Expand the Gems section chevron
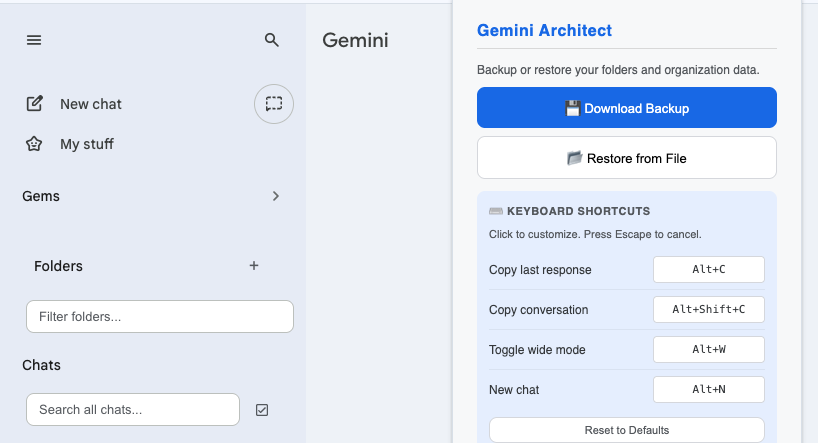 click(276, 196)
